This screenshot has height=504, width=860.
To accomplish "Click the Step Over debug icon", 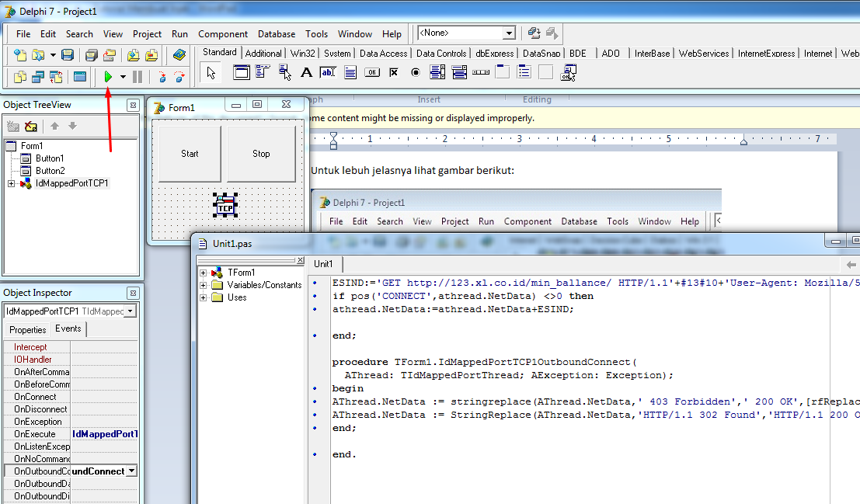I will (x=179, y=77).
